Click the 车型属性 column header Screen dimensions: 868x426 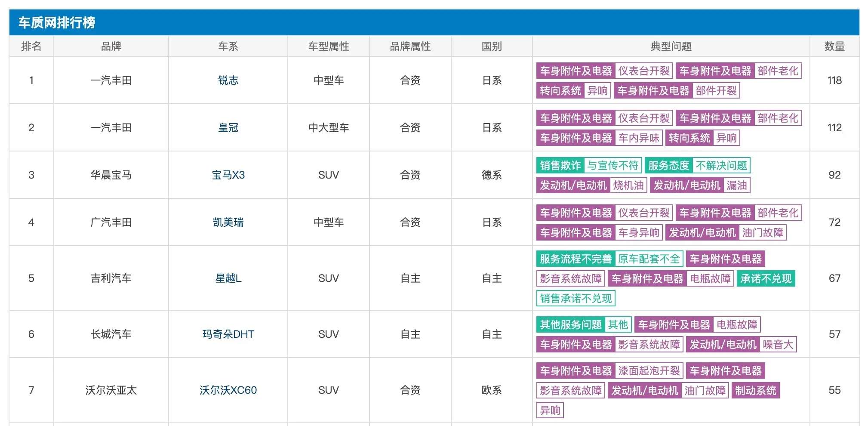[329, 46]
